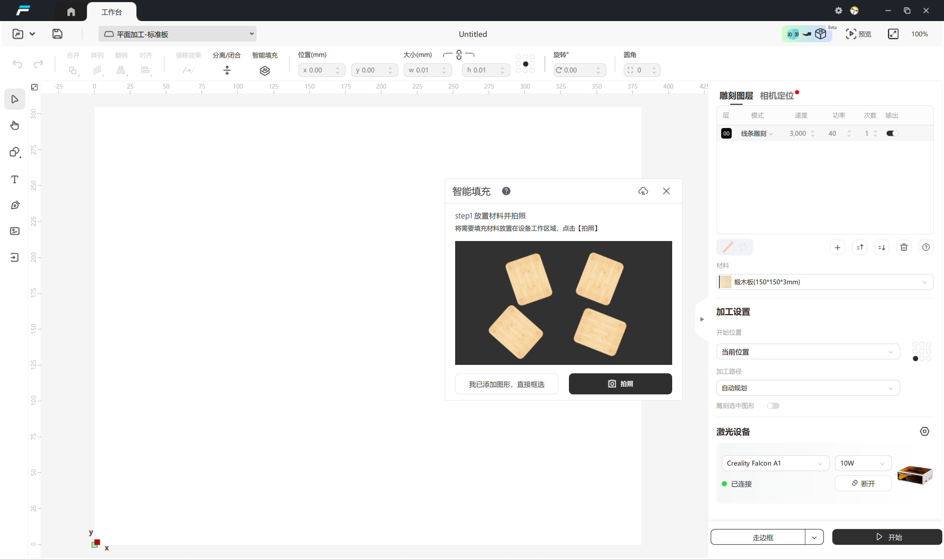Enable the engrave selected shapes (雕刻选中图形) toggle

pyautogui.click(x=773, y=406)
